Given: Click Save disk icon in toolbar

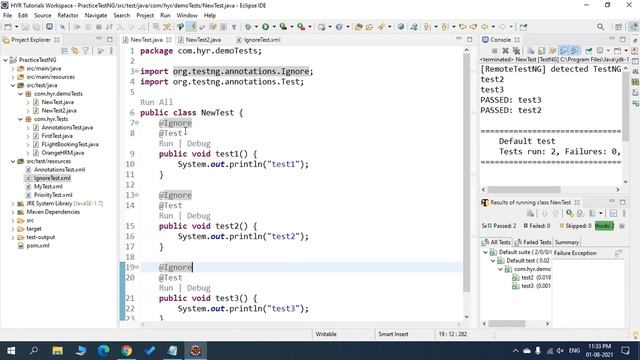Looking at the screenshot, I should tap(25, 27).
